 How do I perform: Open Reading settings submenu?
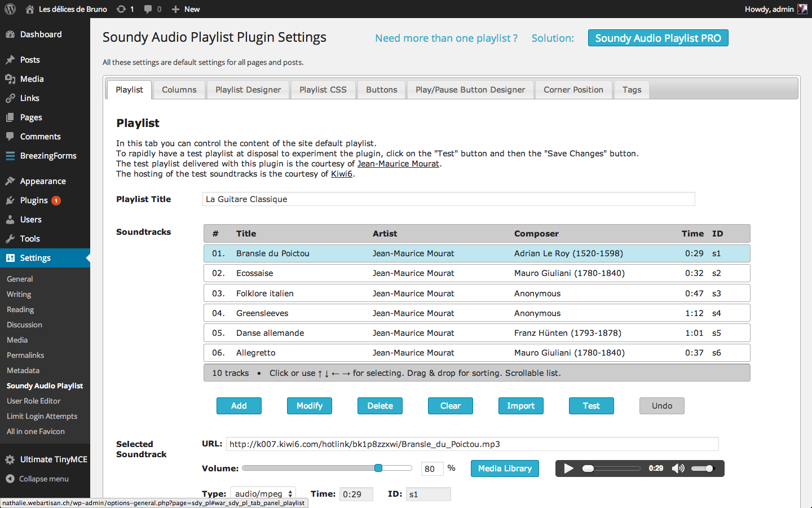[20, 309]
